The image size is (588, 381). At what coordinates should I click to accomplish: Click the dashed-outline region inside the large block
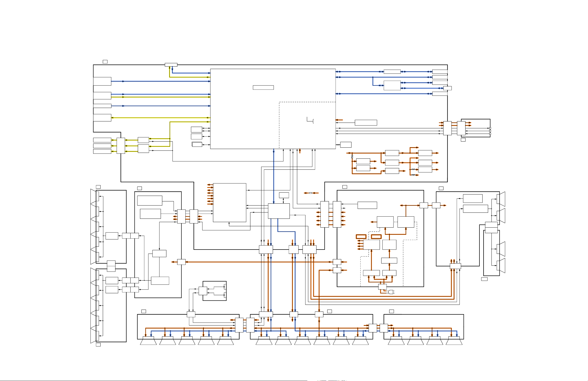(307, 125)
